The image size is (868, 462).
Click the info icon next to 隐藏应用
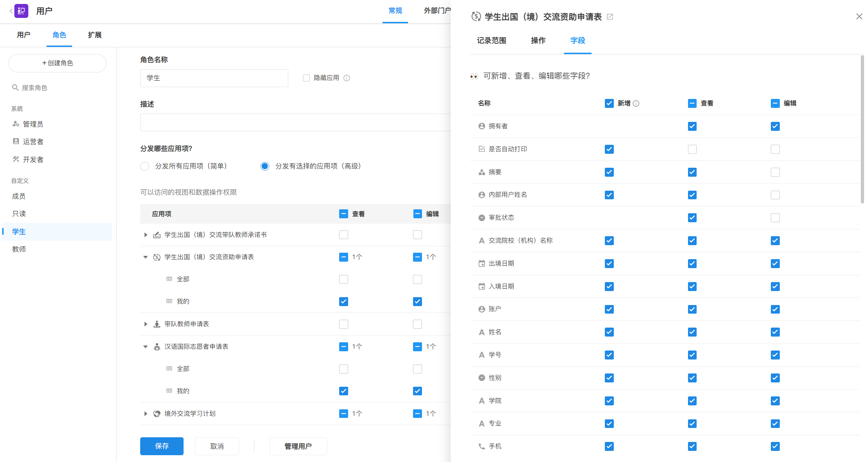tap(347, 78)
